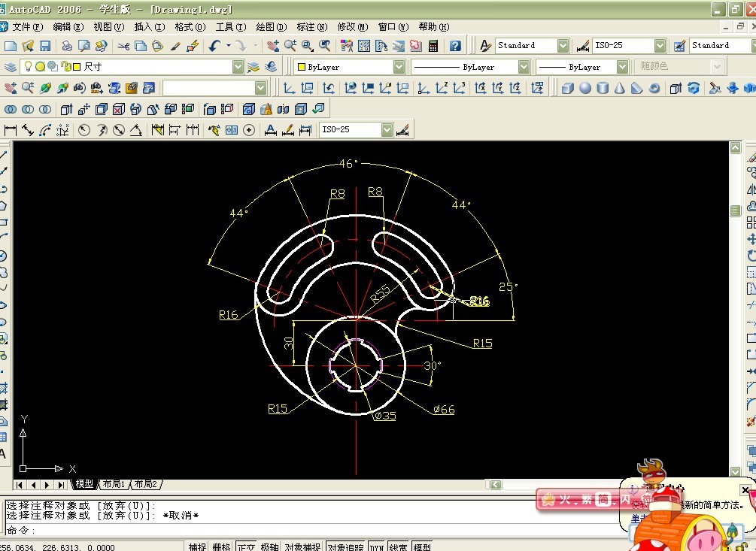The height and width of the screenshot is (551, 756).
Task: Click the 3D Orbit icon
Action: pyautogui.click(x=45, y=88)
